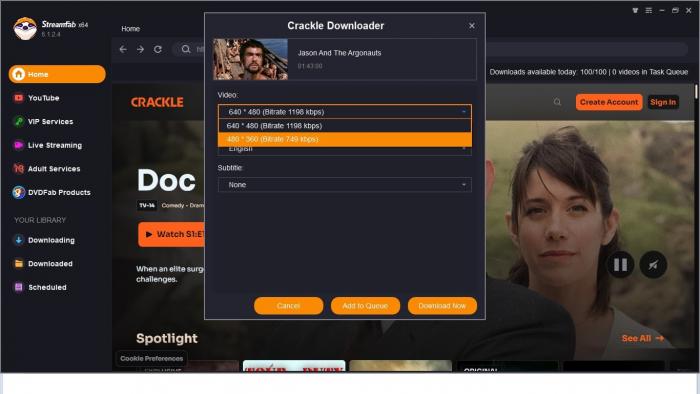Click the VIP Services key icon

[x=18, y=121]
